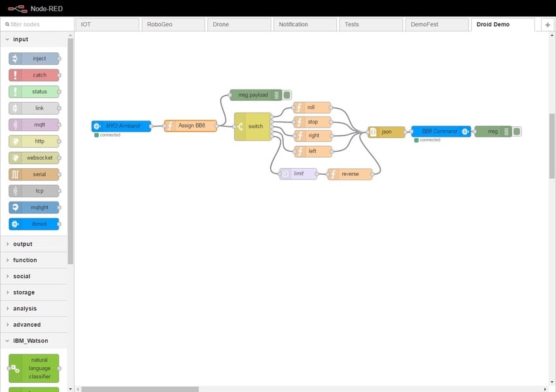556x392 pixels.
Task: Select the websocket input node
Action: point(33,158)
